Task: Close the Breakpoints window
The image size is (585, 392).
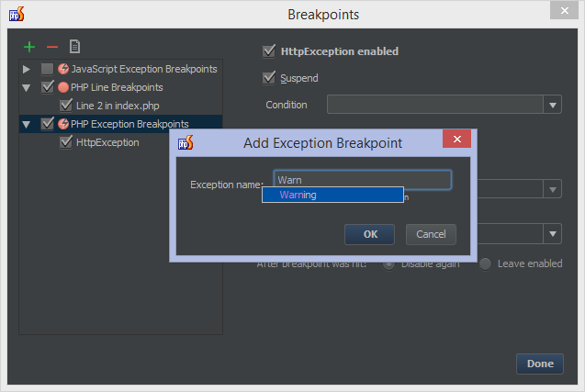Action: coord(565,10)
